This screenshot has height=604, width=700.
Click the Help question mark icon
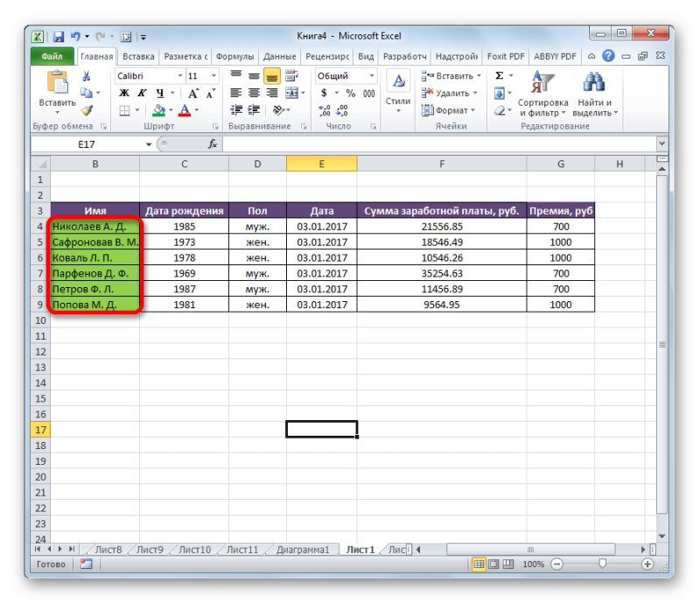click(608, 56)
